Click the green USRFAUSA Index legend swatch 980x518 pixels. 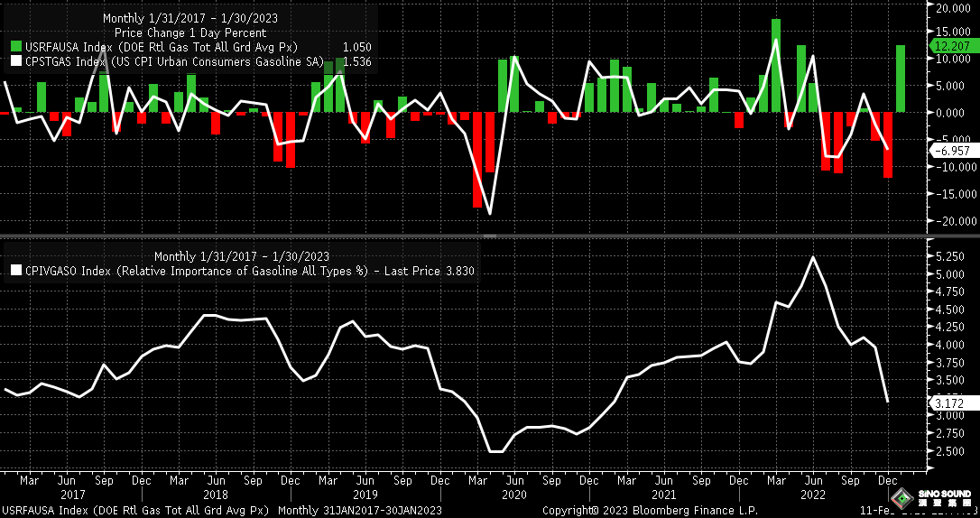click(x=15, y=48)
